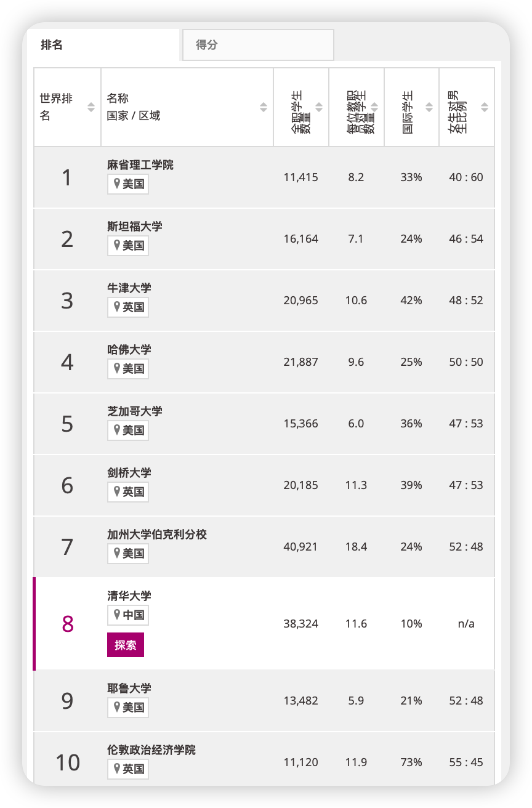The image size is (532, 808).
Task: Click the 中国 location pin for 清华大学
Action: [x=127, y=615]
